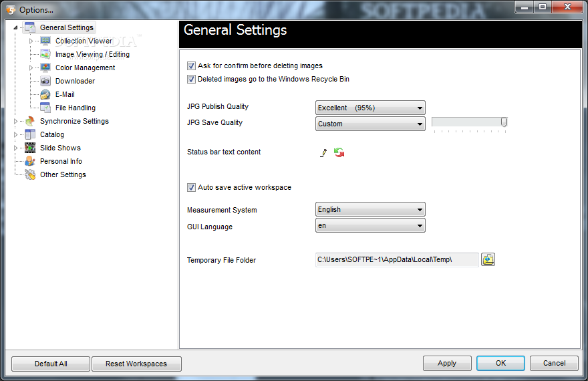Click the 'Status bar text content' label

click(x=224, y=152)
